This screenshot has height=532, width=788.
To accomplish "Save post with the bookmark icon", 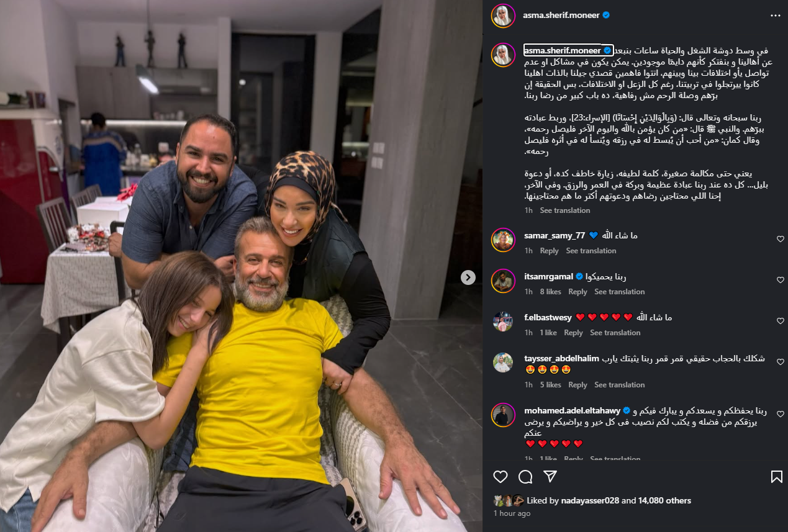I will click(x=776, y=477).
